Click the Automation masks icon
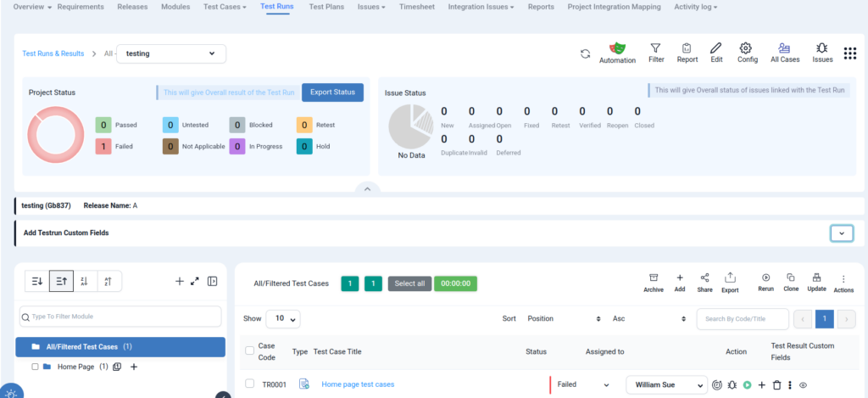Screen dimensions: 868x398 (x=617, y=48)
